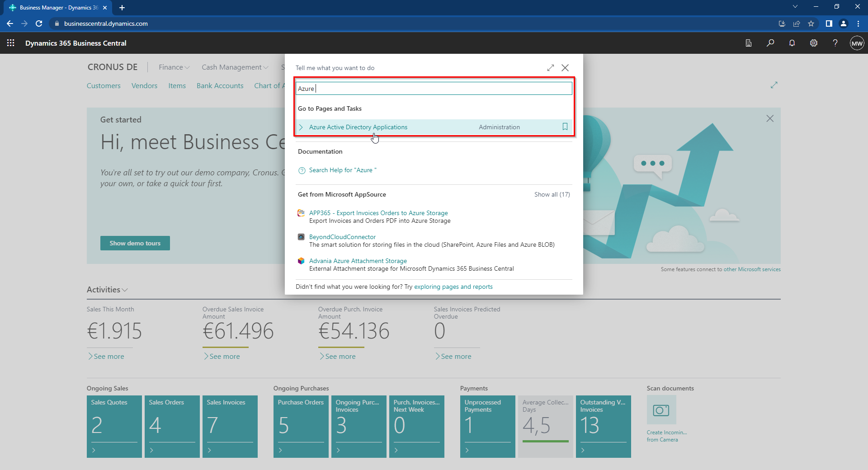The height and width of the screenshot is (470, 868).
Task: Open Azure Active Directory Applications result
Action: coord(358,127)
